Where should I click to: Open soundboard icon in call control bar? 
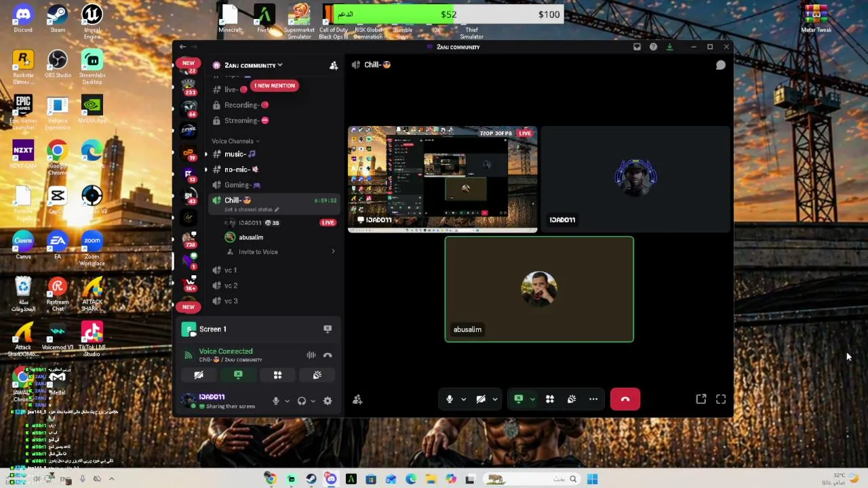[572, 399]
